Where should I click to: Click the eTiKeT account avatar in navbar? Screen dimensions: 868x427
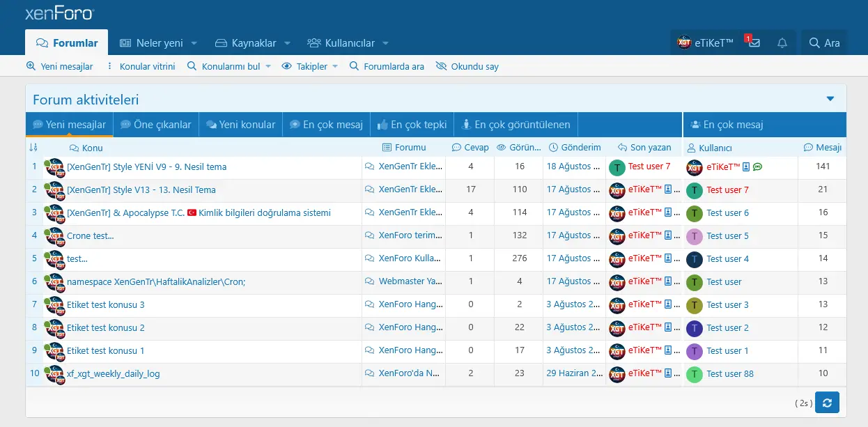pos(684,43)
